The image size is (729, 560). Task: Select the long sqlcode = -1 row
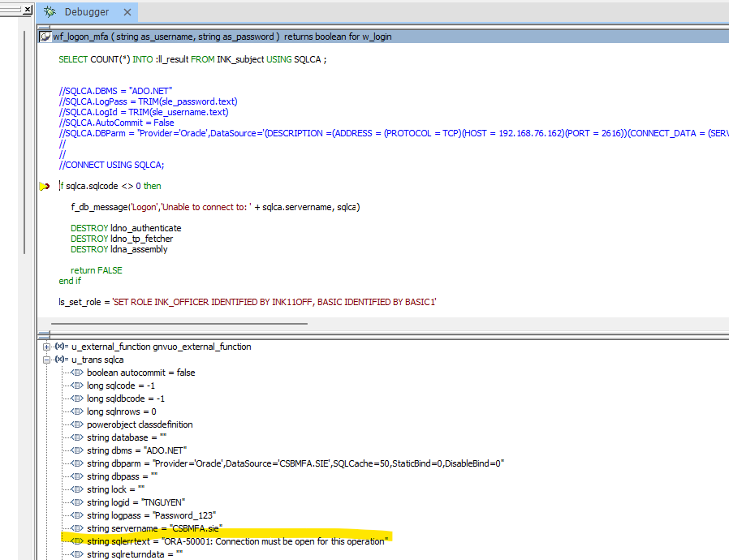coord(121,386)
